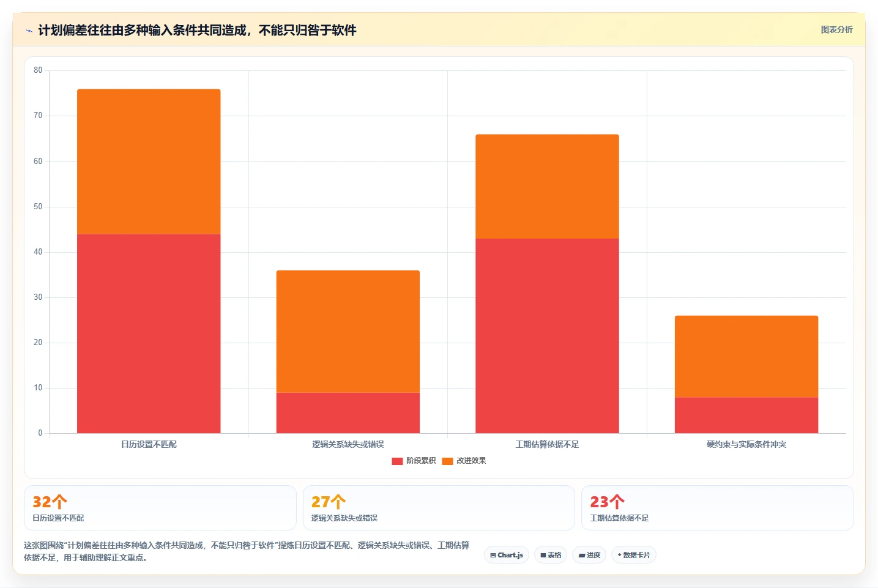This screenshot has height=588, width=878.
Task: Click 工期估算依据不足 caption inside the stat card
Action: (619, 518)
